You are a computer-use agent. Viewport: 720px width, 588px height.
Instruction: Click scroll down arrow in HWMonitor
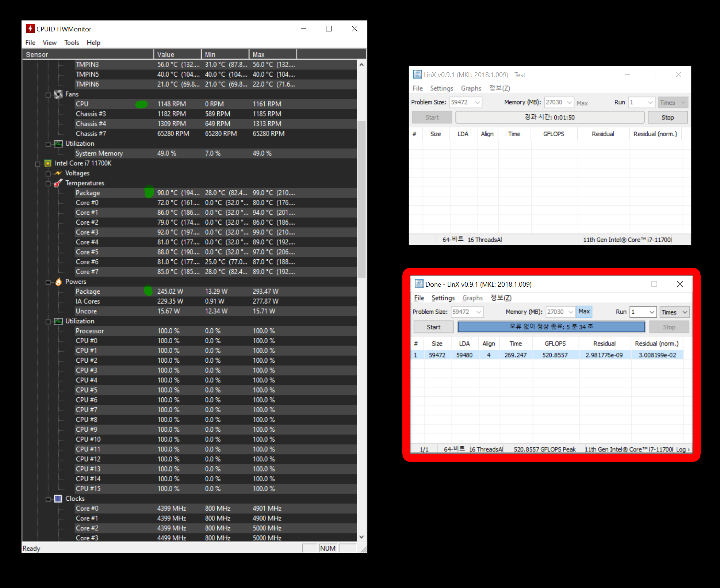pos(361,537)
